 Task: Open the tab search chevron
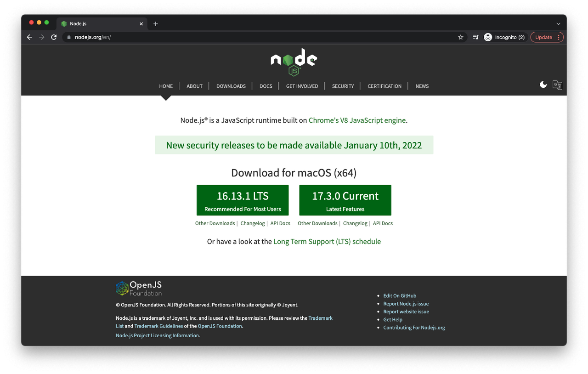click(558, 24)
